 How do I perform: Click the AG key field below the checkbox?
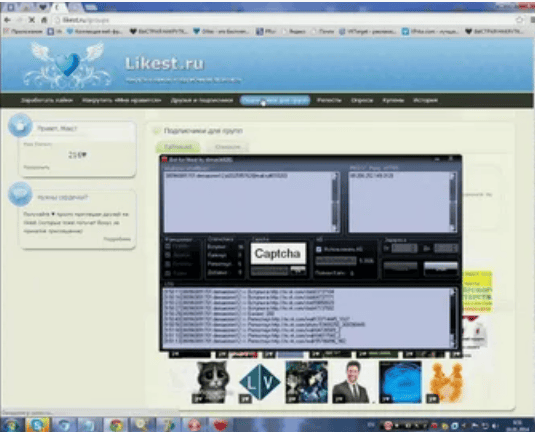pos(336,261)
